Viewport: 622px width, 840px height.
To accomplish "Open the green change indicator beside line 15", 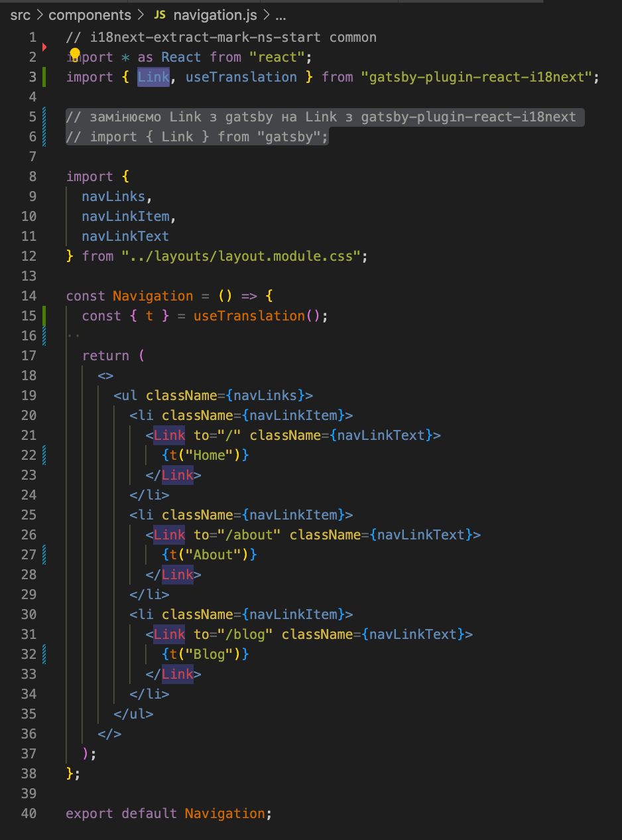I will (x=44, y=316).
